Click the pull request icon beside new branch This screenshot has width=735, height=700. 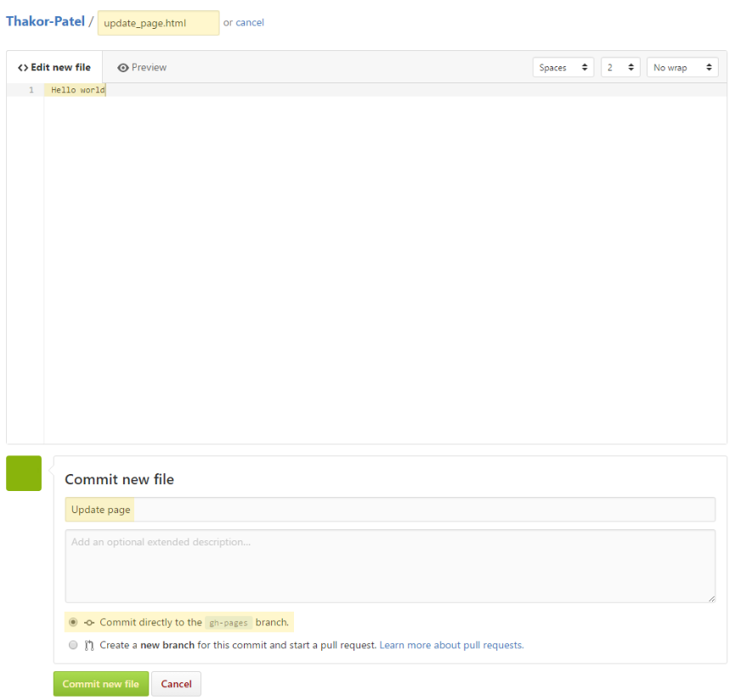tap(89, 646)
